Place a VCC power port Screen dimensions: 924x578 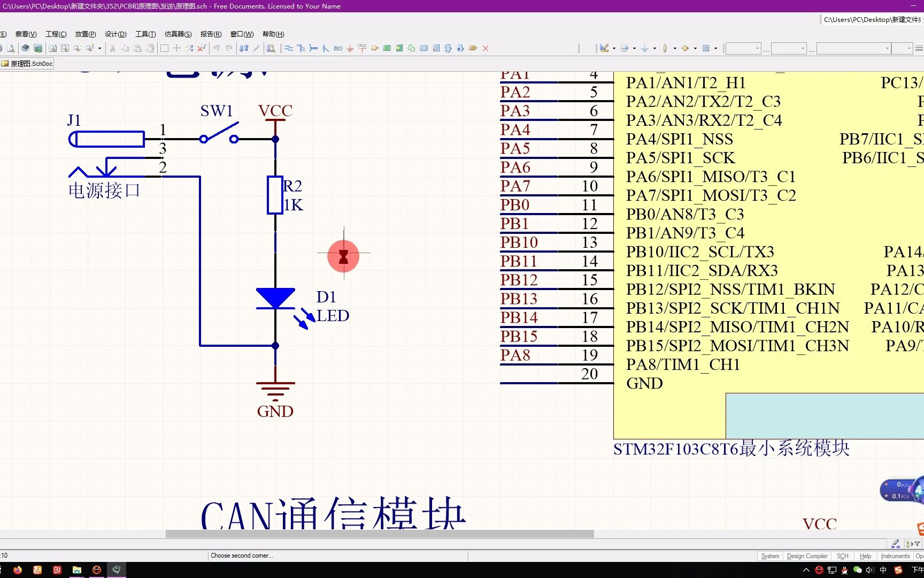(x=362, y=48)
